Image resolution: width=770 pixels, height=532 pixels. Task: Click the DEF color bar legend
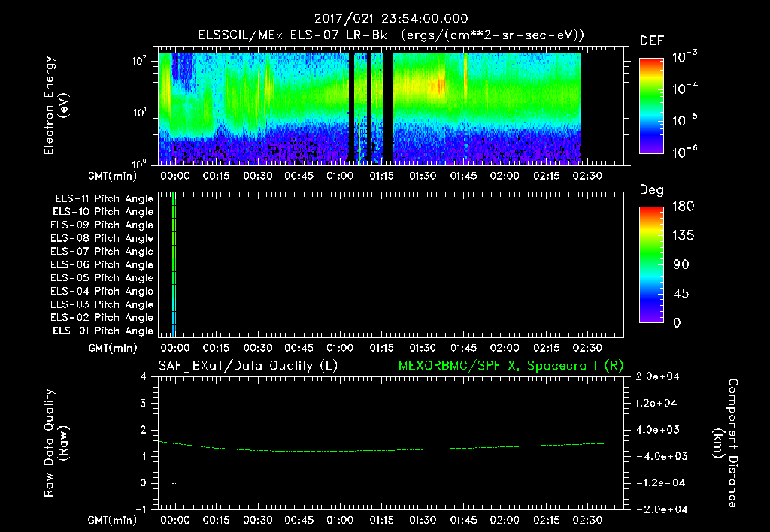651,106
